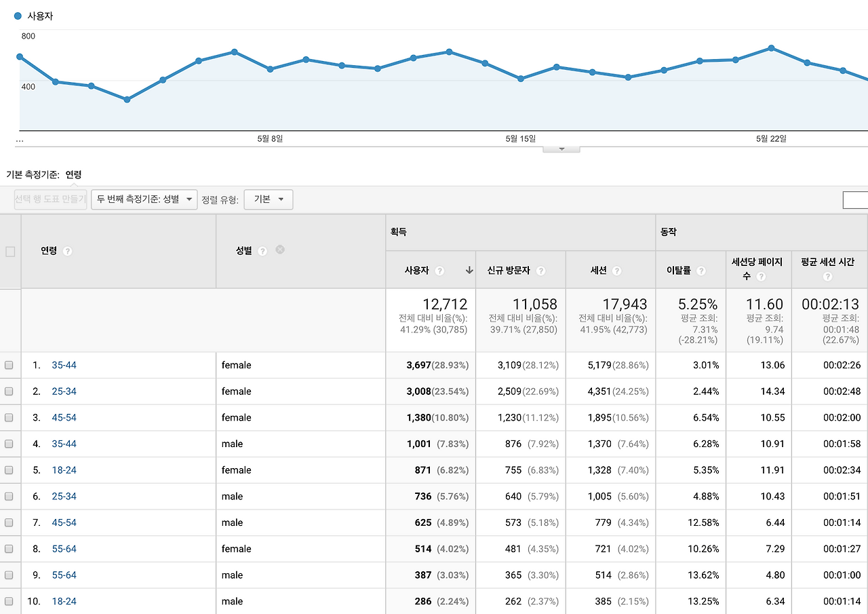Open the 55-64 link in row 8
This screenshot has width=868, height=614.
point(64,549)
